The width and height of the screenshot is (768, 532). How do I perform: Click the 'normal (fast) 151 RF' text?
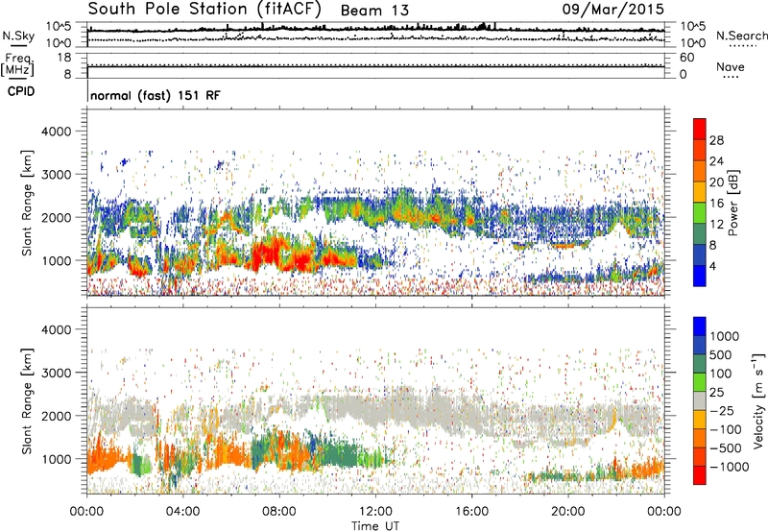pos(156,95)
